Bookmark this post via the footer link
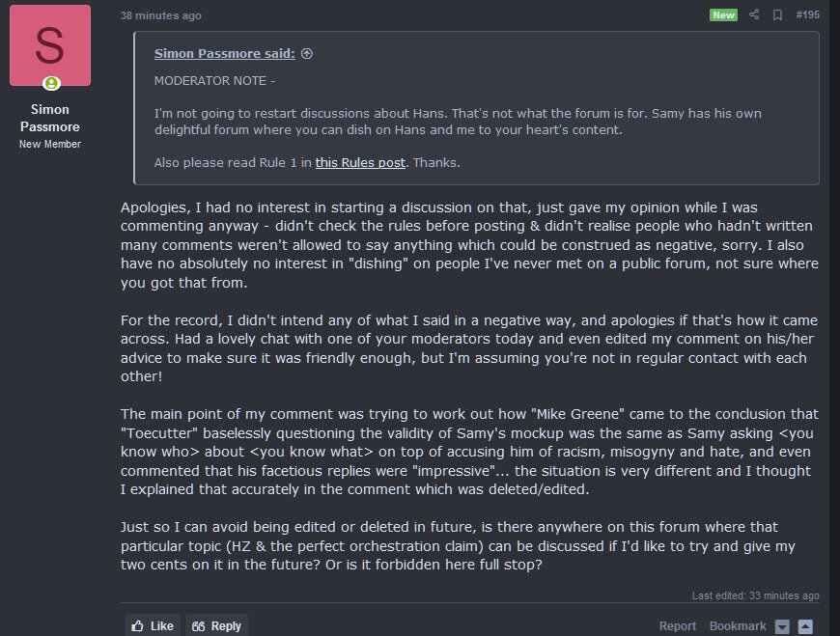 pos(738,625)
